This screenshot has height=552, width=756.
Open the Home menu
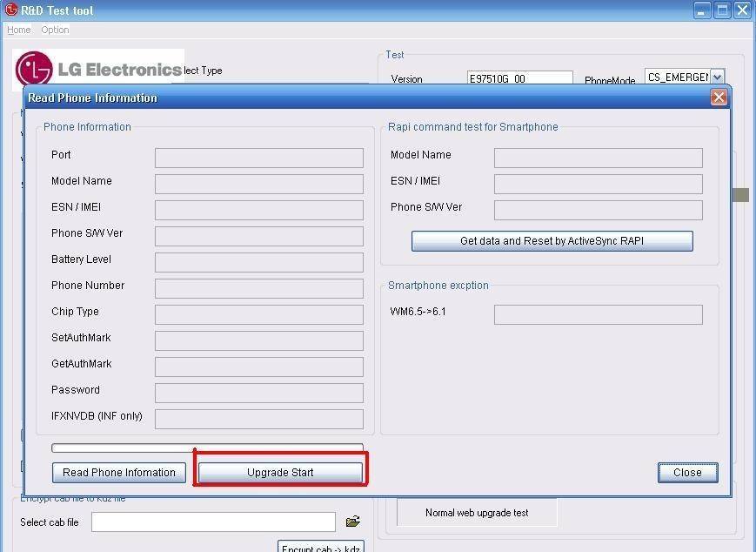pos(19,30)
